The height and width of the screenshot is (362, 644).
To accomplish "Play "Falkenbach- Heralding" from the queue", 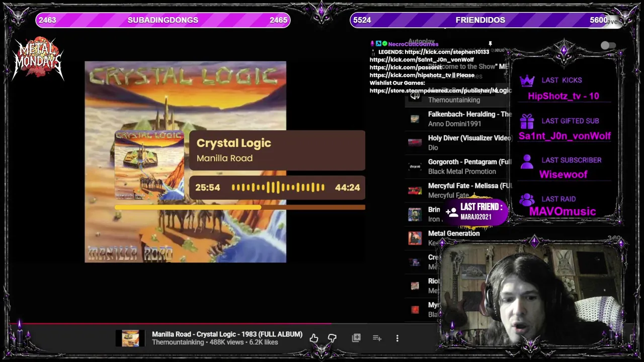I will [x=470, y=114].
